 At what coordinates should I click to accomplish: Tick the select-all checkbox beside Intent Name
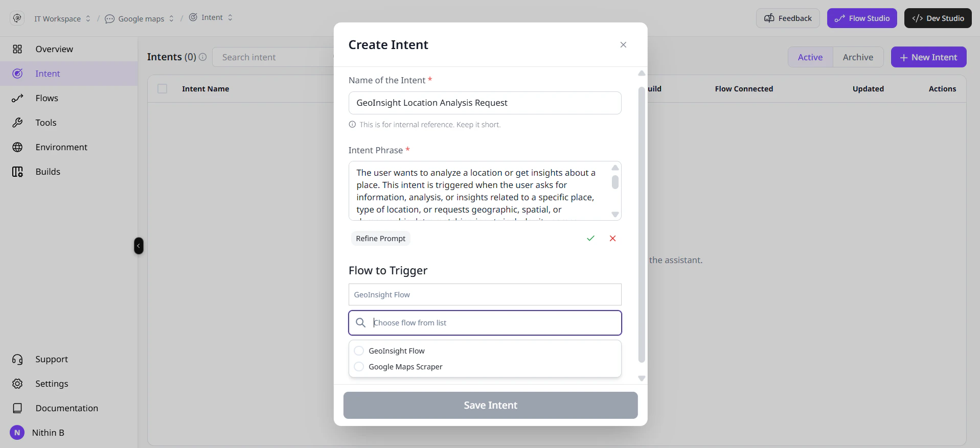(163, 89)
